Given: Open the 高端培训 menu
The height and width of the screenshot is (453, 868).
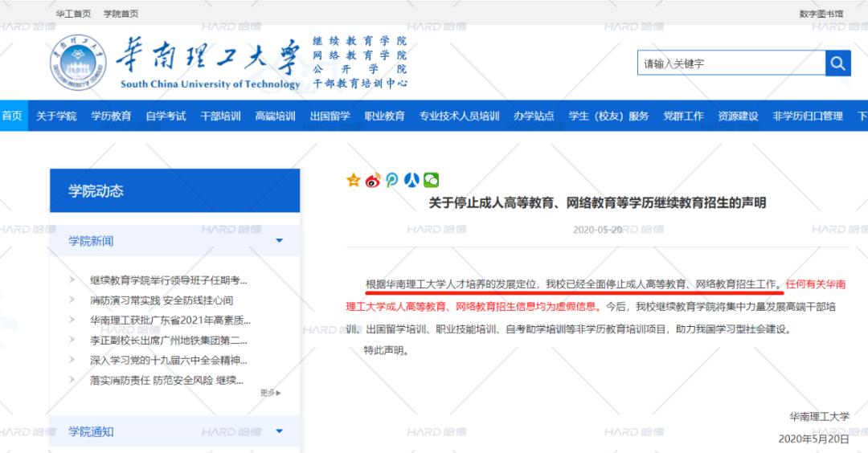Looking at the screenshot, I should pos(275,116).
